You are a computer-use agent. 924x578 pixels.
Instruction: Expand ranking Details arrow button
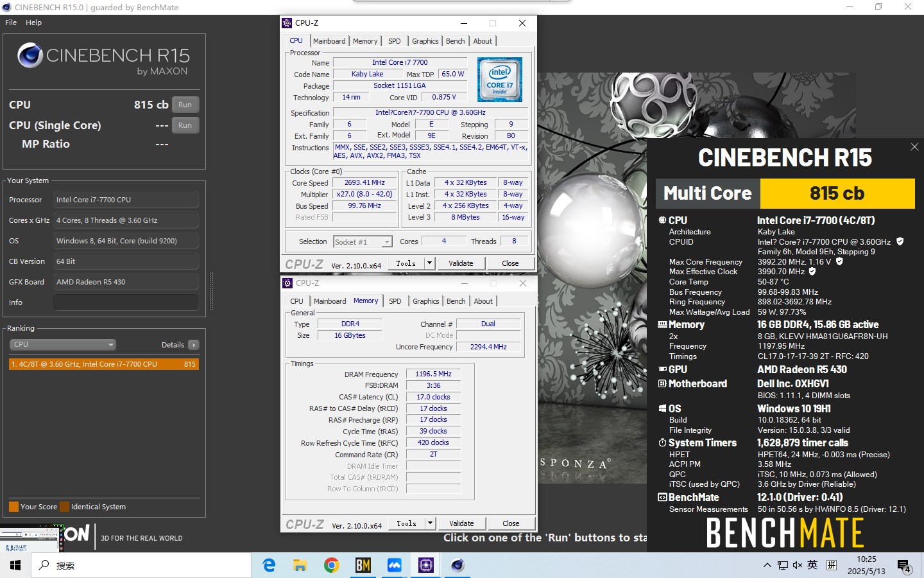[194, 345]
